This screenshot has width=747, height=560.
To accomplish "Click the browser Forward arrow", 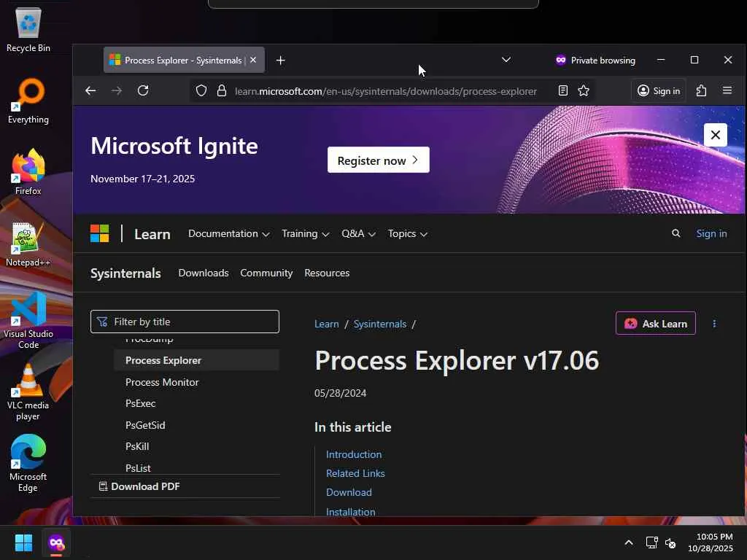I will [117, 90].
